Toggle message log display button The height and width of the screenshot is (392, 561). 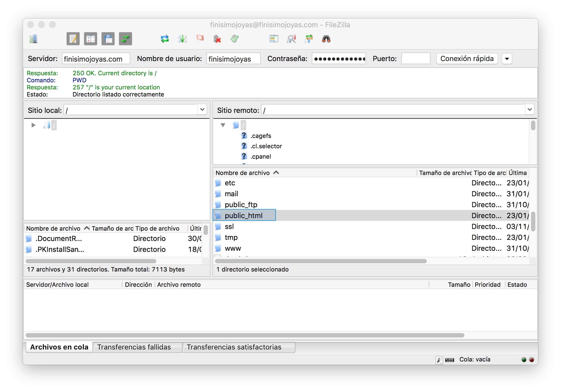coord(73,39)
